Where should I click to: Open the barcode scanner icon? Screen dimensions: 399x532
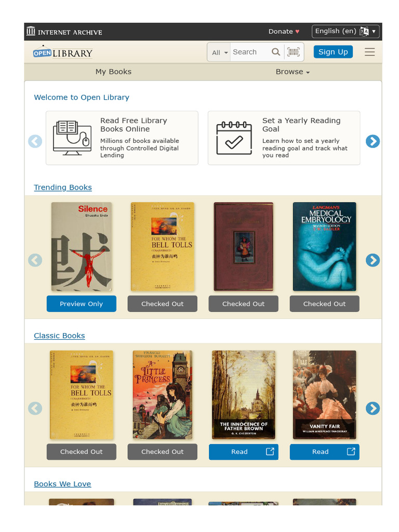[294, 52]
